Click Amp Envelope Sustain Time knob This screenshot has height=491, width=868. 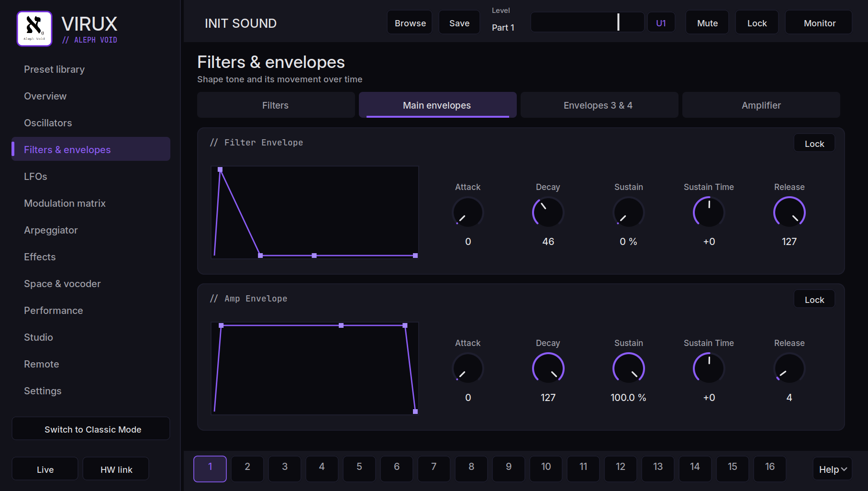[709, 368]
